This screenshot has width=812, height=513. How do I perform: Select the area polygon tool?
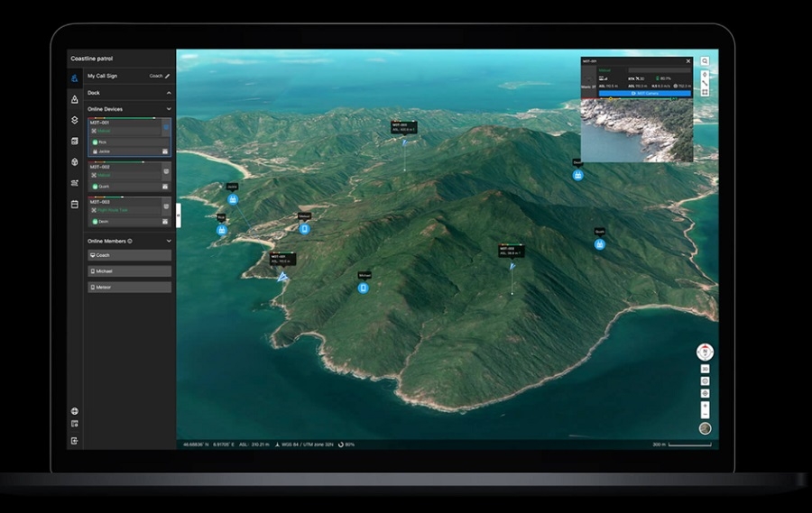(705, 92)
